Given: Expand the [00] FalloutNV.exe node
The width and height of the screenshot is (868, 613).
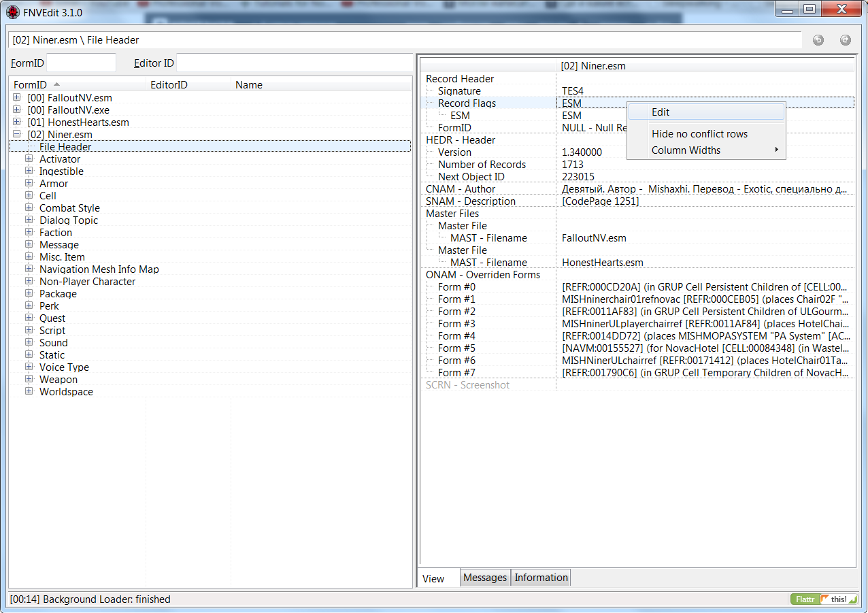Looking at the screenshot, I should coord(17,110).
